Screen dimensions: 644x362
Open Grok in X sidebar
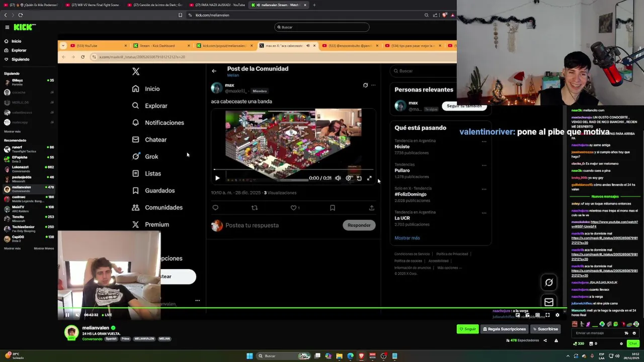click(x=145, y=156)
